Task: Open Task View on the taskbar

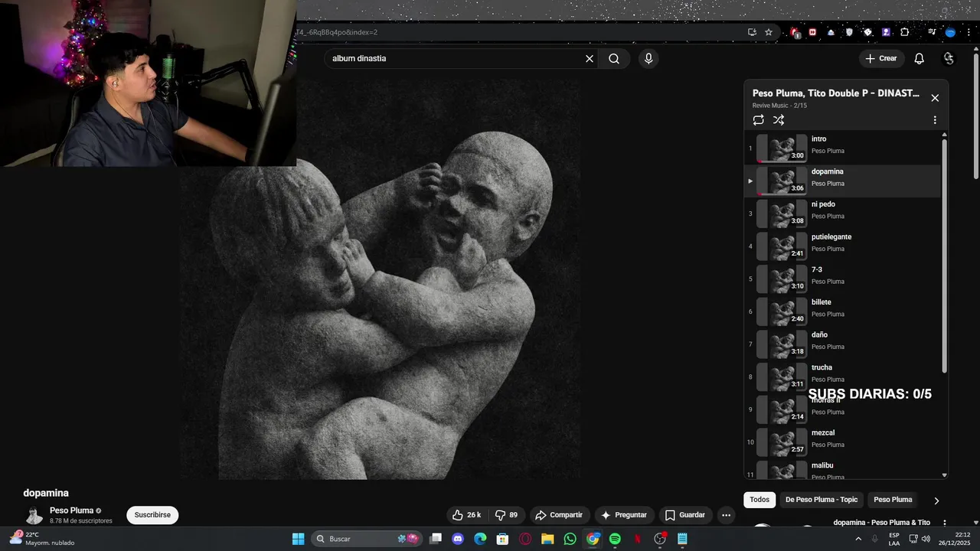Action: pos(436,539)
